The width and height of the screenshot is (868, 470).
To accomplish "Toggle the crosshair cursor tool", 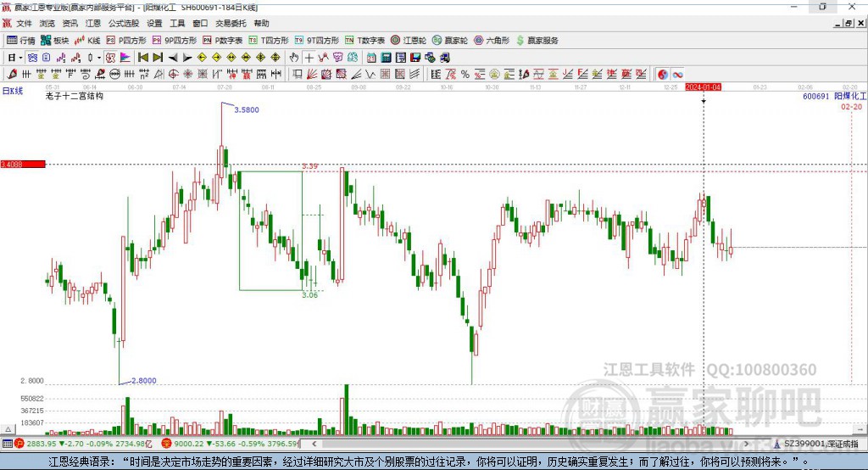I will 309,58.
